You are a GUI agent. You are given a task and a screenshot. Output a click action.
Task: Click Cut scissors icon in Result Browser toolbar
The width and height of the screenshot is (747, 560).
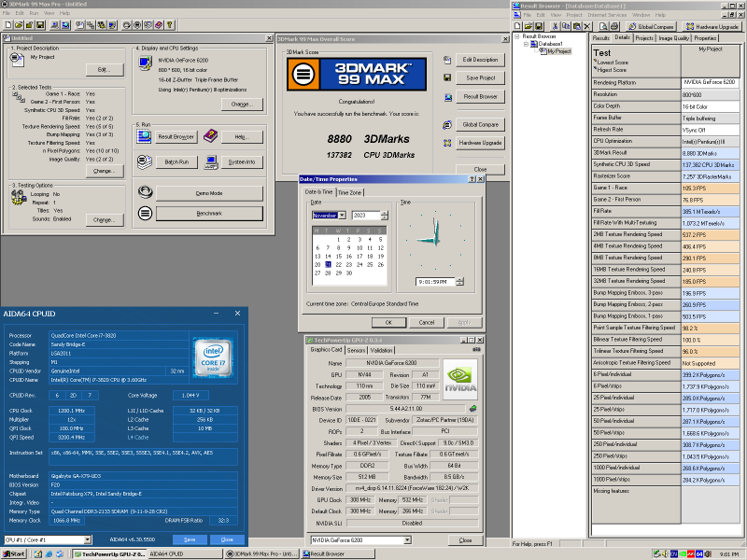click(555, 27)
